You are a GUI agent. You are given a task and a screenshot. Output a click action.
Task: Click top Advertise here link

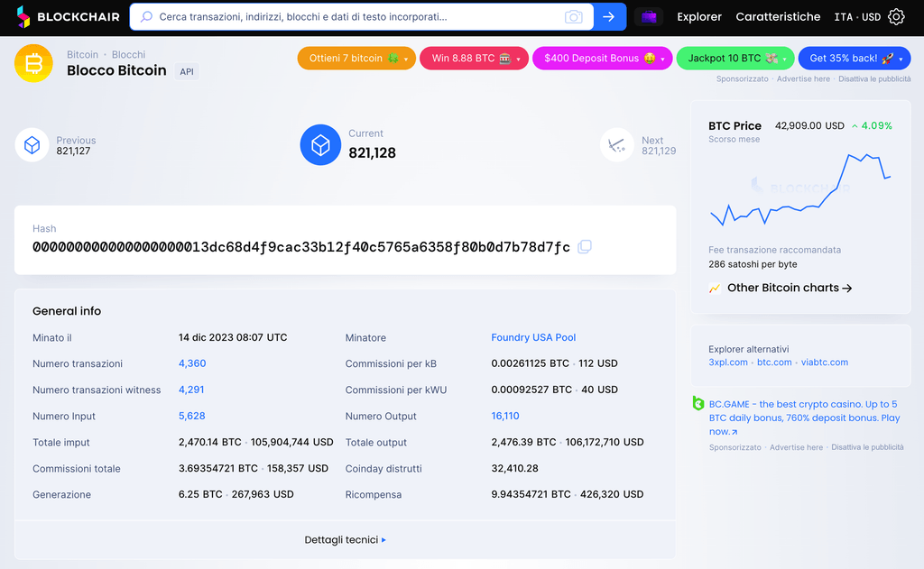pyautogui.click(x=803, y=79)
